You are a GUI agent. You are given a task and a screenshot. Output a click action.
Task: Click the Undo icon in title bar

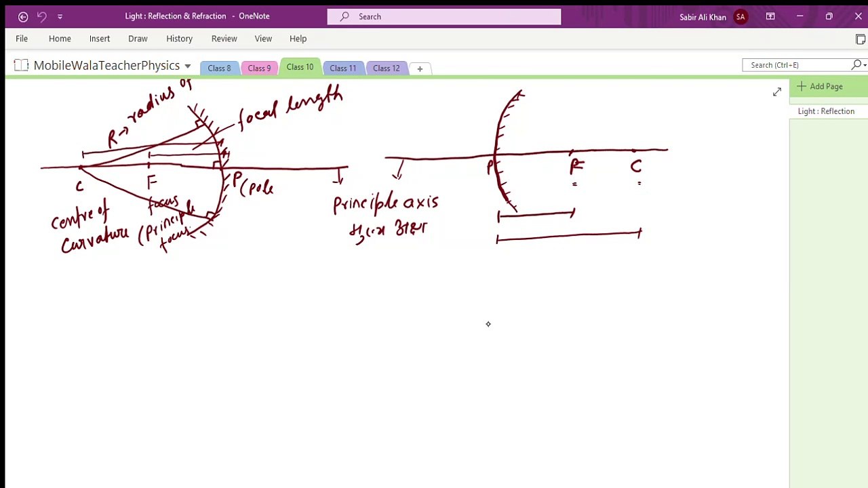tap(41, 16)
